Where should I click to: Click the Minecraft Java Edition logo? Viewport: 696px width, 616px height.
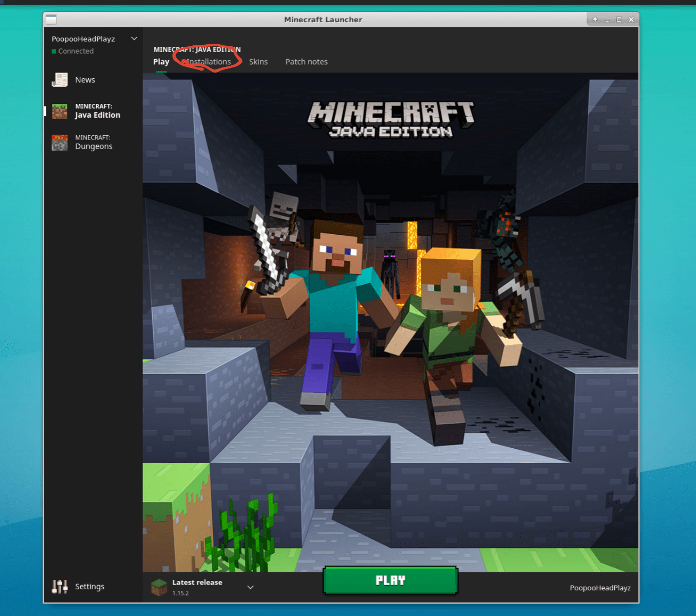[390, 119]
